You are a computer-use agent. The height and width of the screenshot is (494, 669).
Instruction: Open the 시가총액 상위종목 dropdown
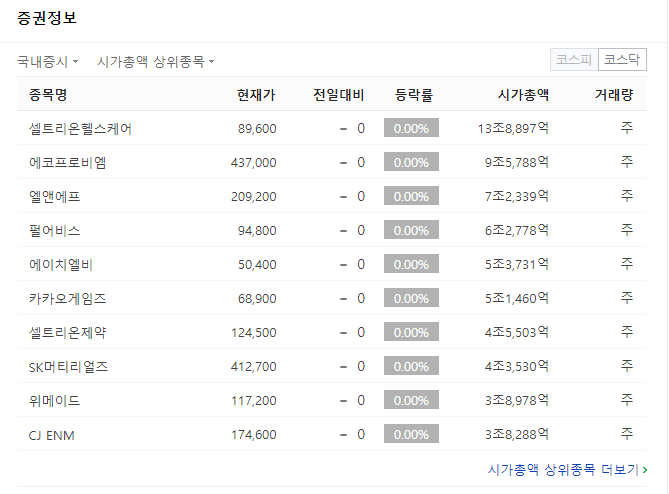(x=156, y=61)
